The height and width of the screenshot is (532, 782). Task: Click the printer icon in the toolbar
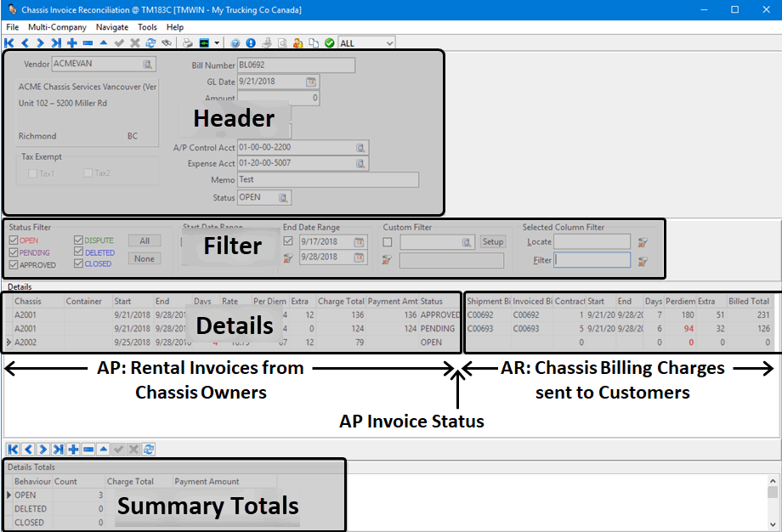[188, 42]
